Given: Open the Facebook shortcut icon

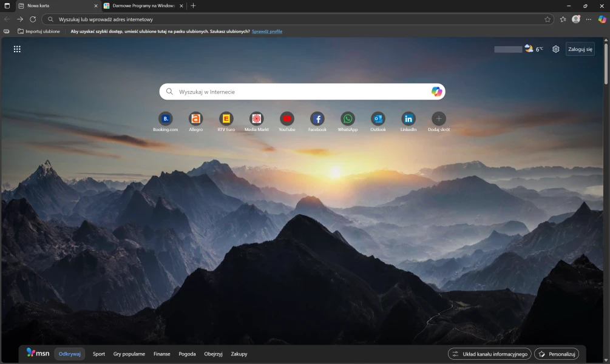Looking at the screenshot, I should (317, 119).
